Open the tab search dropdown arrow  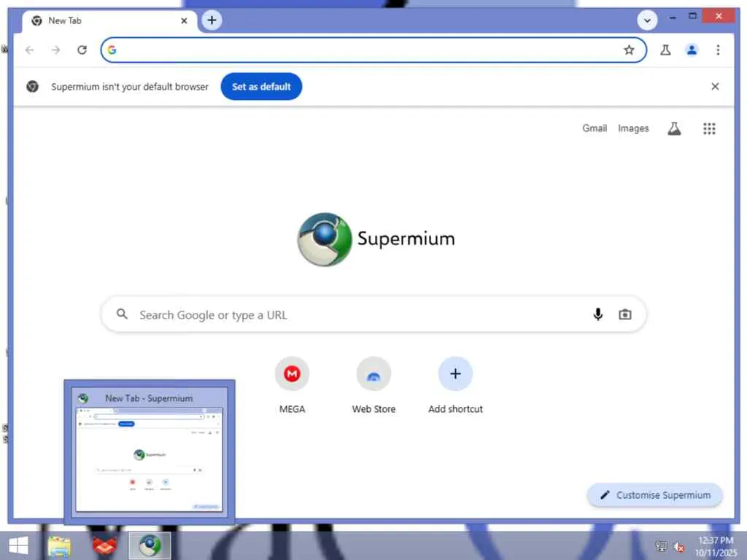point(647,20)
